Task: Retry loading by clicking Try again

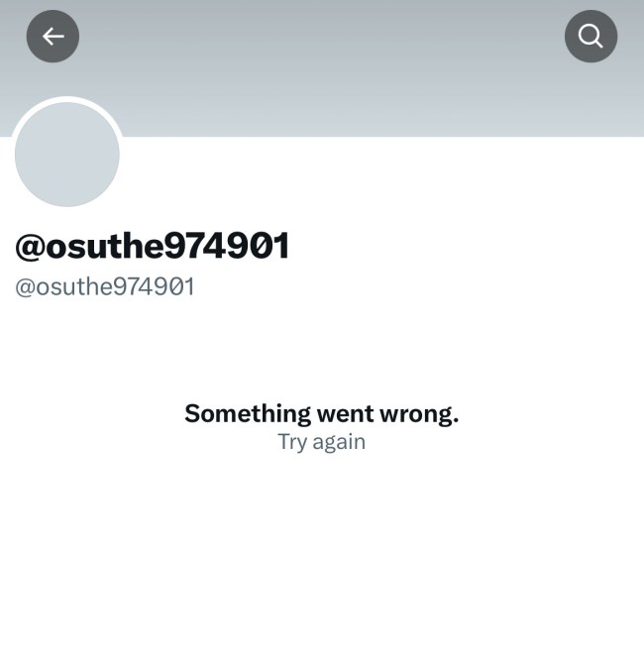Action: (321, 442)
